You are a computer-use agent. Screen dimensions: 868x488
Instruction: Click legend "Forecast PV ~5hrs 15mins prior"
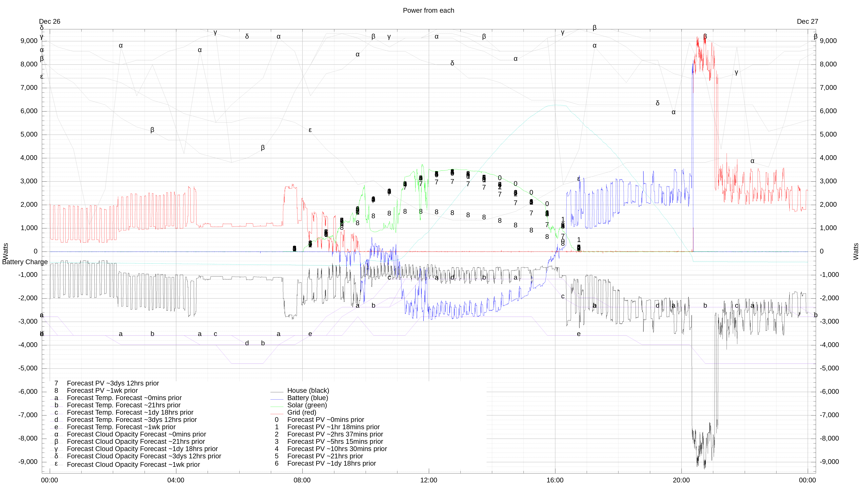tap(335, 442)
